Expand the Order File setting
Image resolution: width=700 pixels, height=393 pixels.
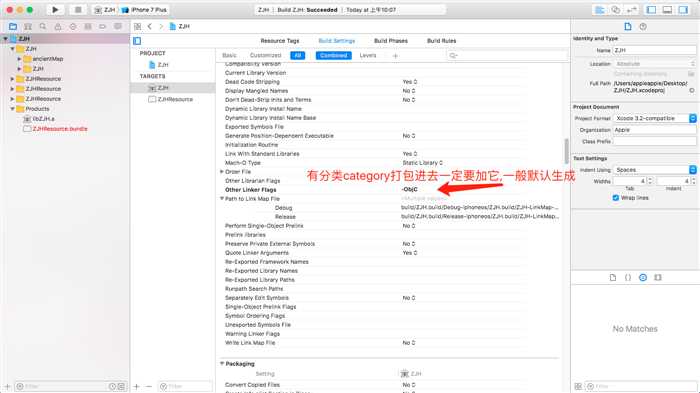(221, 171)
